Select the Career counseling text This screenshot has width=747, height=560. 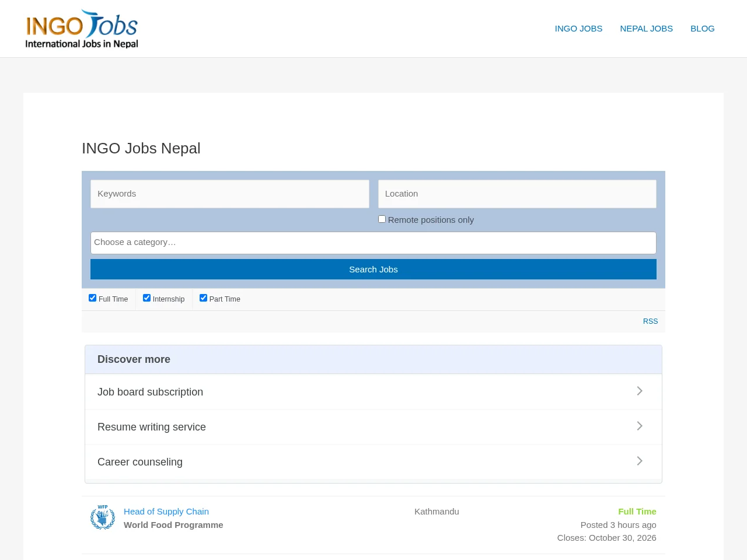pyautogui.click(x=140, y=462)
